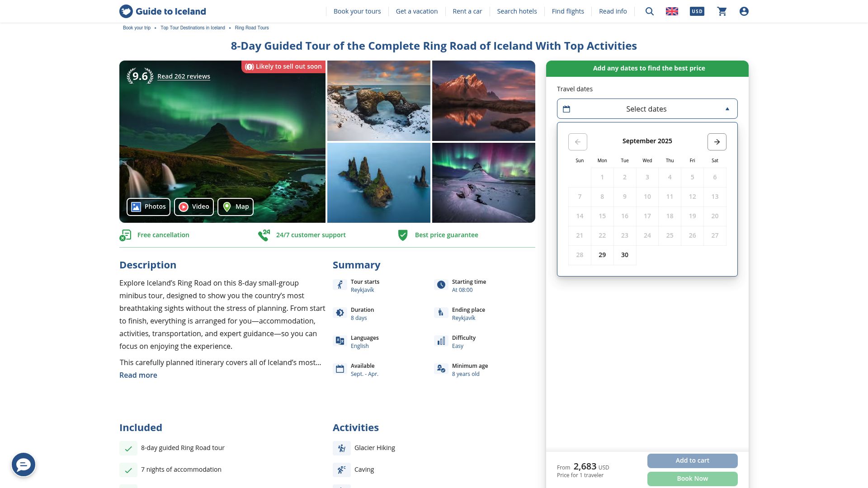Open the language flag selector
This screenshot has height=488, width=868.
coord(672,11)
